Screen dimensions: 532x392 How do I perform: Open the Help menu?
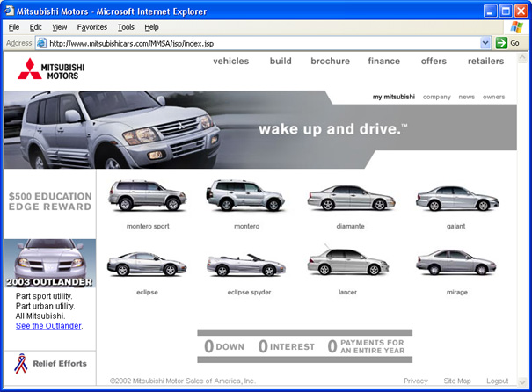151,27
